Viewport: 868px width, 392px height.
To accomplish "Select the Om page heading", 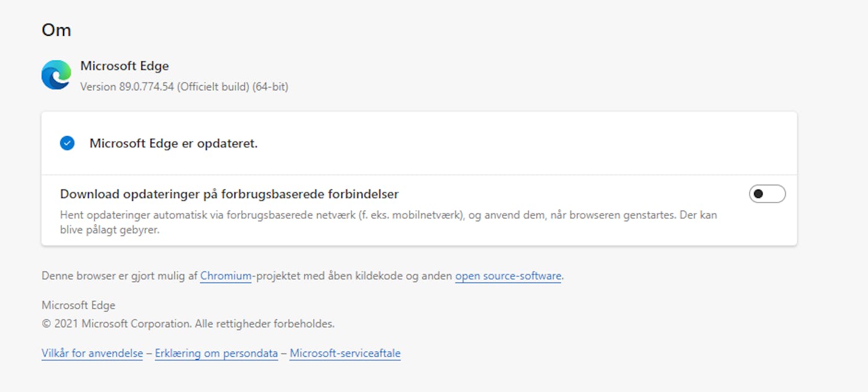I will pos(56,30).
